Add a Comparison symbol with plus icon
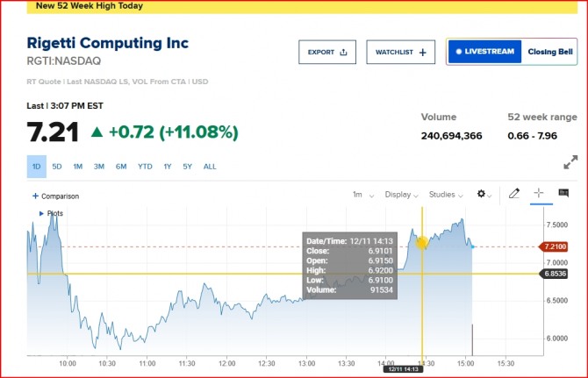 pos(55,196)
